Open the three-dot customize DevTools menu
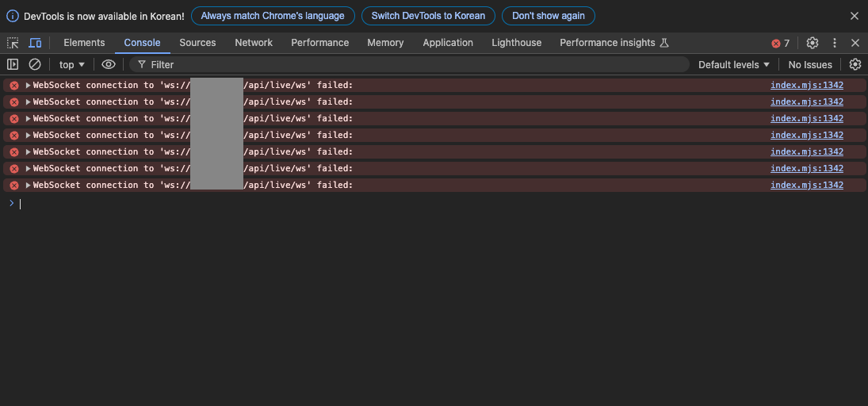The image size is (868, 406). (x=835, y=43)
